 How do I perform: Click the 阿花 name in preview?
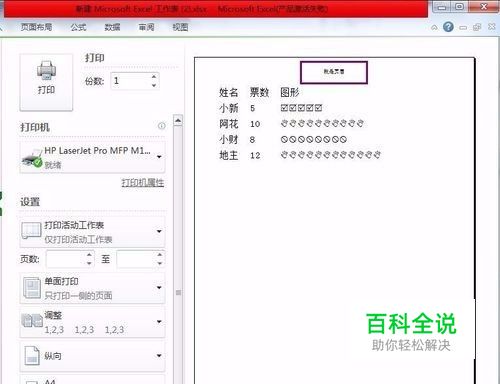[x=229, y=124]
